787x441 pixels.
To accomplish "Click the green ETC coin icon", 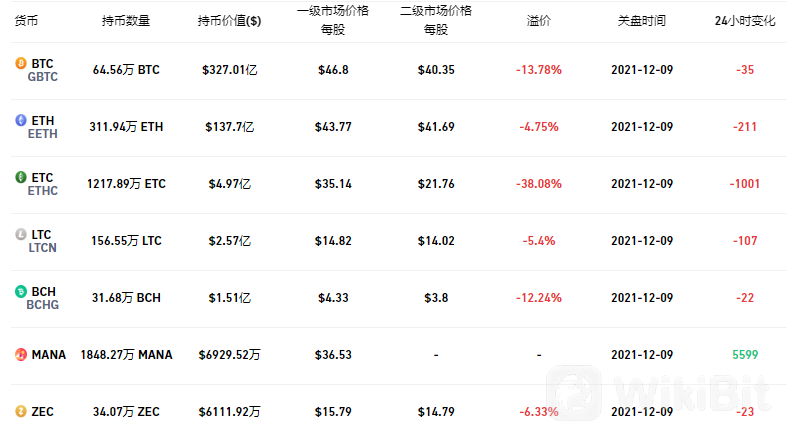I will [x=20, y=177].
